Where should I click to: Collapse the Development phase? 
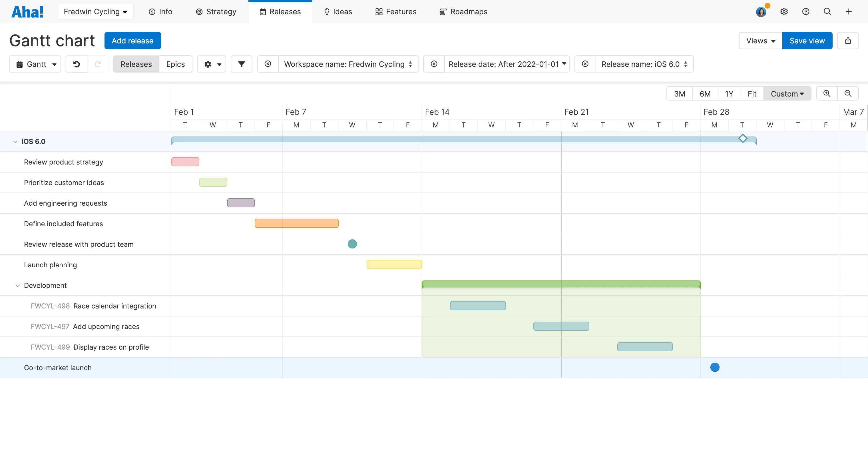(17, 285)
